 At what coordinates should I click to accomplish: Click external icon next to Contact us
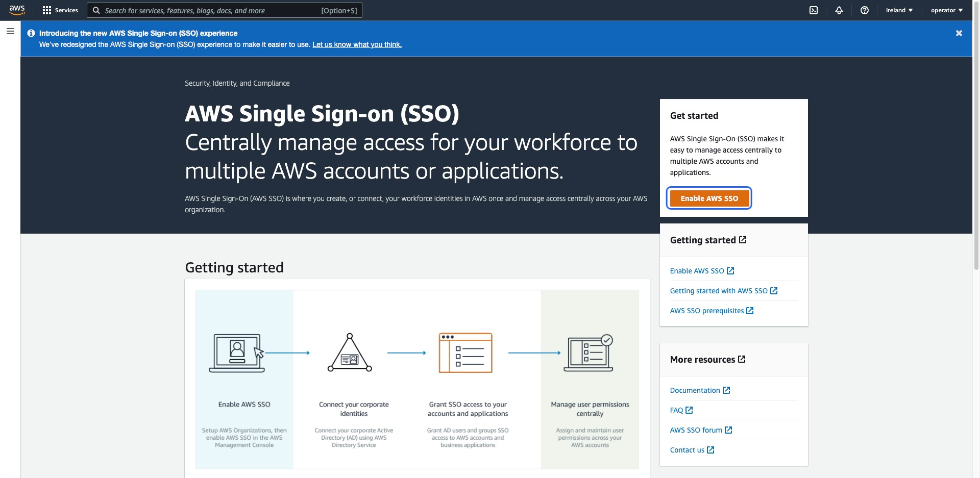(710, 449)
